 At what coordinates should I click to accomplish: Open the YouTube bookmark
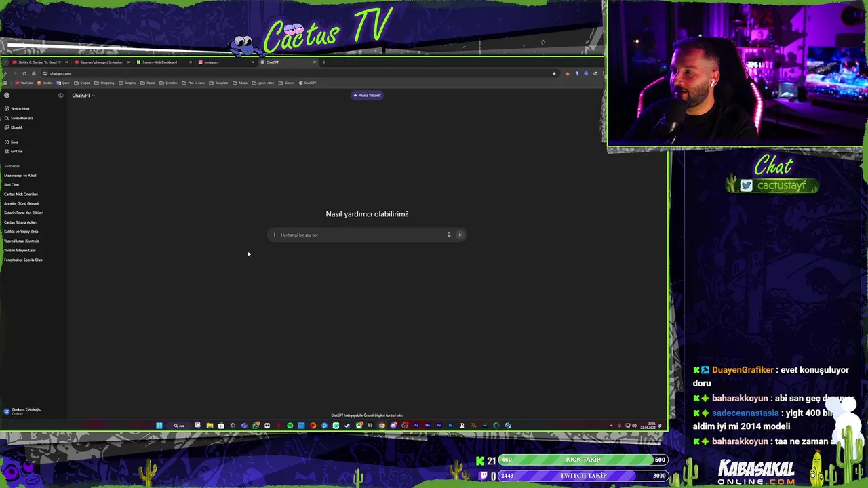point(24,83)
